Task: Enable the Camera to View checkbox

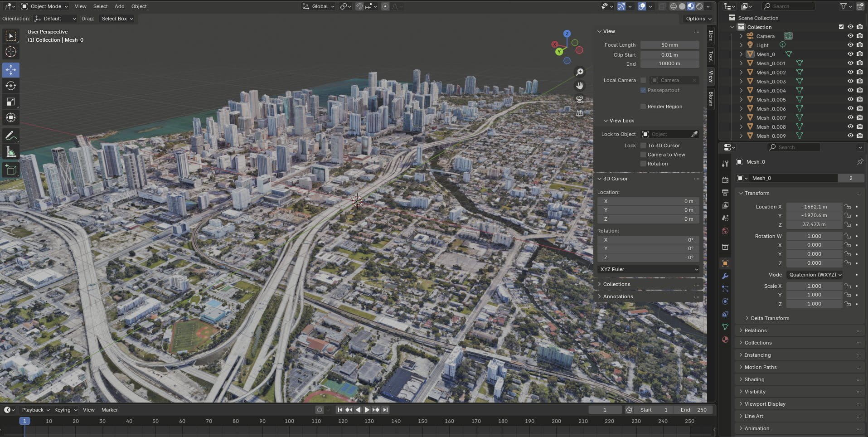Action: pyautogui.click(x=643, y=154)
